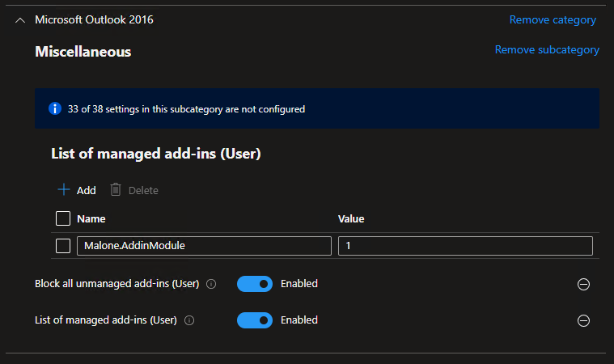Image resolution: width=614 pixels, height=364 pixels.
Task: Click the Microsoft Outlook 2016 category title
Action: click(94, 19)
